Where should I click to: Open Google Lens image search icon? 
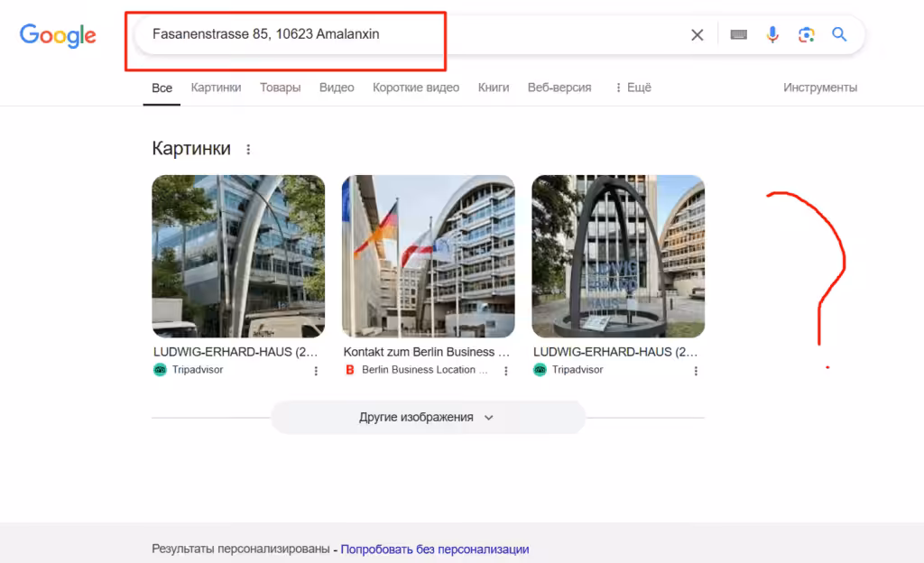pyautogui.click(x=806, y=35)
